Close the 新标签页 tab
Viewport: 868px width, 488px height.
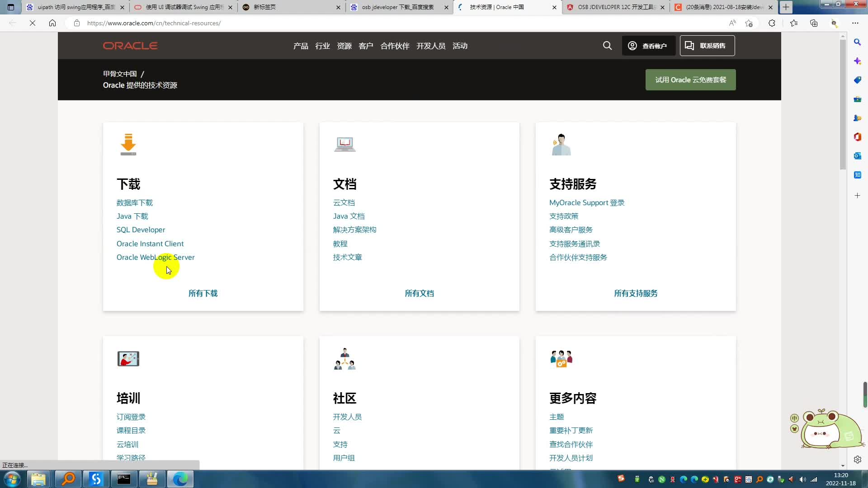pos(339,7)
